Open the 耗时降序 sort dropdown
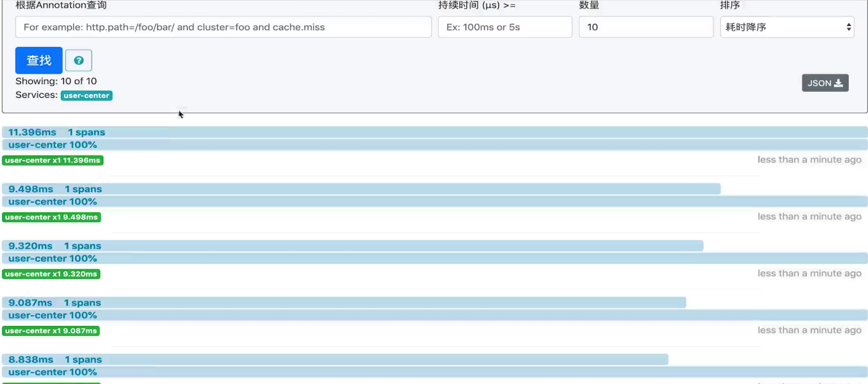This screenshot has width=868, height=384. (x=787, y=27)
